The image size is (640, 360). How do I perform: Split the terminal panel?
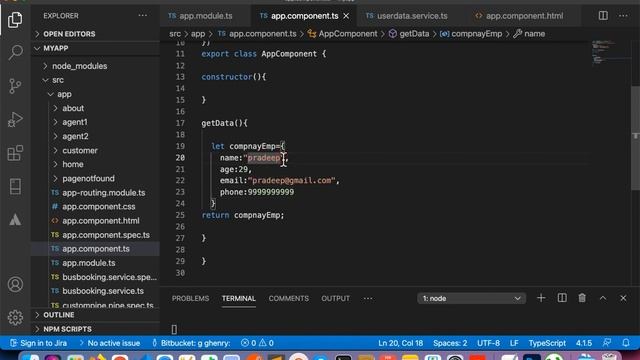(562, 298)
